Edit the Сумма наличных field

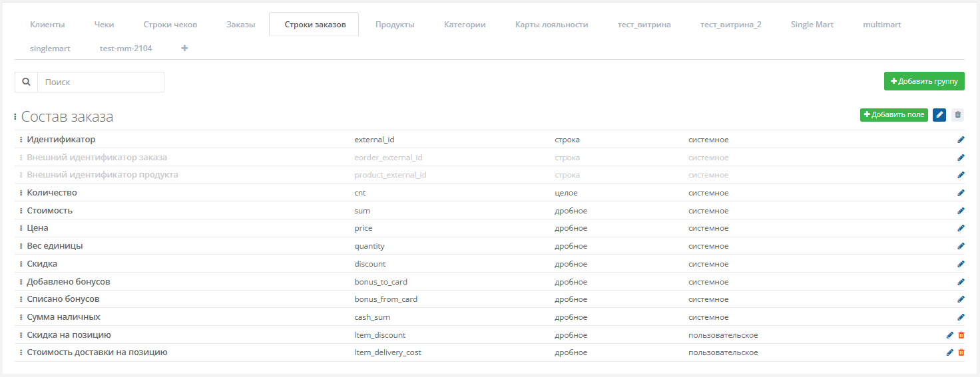[961, 317]
